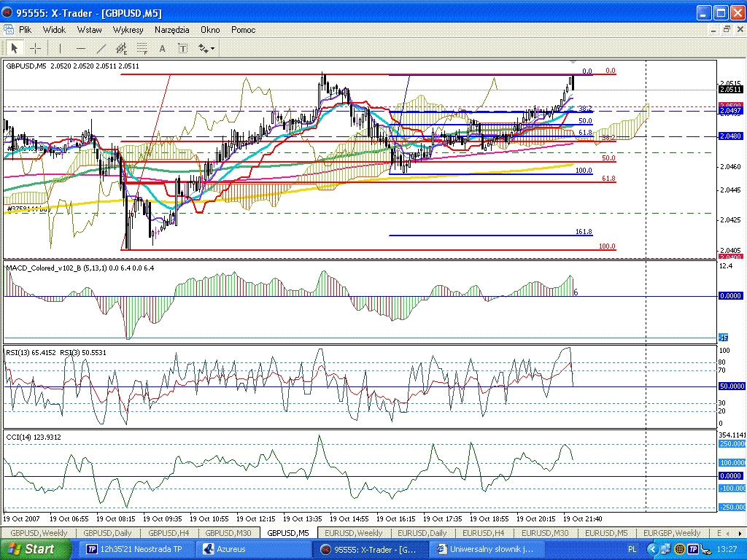Click the blue 161.8 Fibonacci level label
Image resolution: width=747 pixels, height=560 pixels.
pos(584,232)
